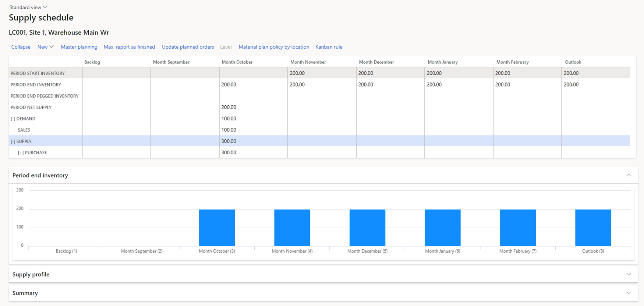The width and height of the screenshot is (644, 306).
Task: Collapse the DEMAND row group
Action: point(13,119)
